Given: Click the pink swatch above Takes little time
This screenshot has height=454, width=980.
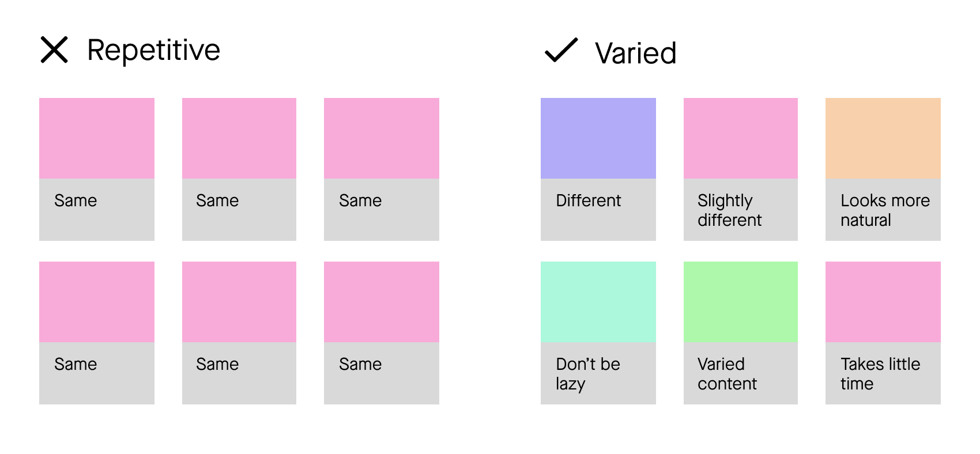Looking at the screenshot, I should point(883,302).
